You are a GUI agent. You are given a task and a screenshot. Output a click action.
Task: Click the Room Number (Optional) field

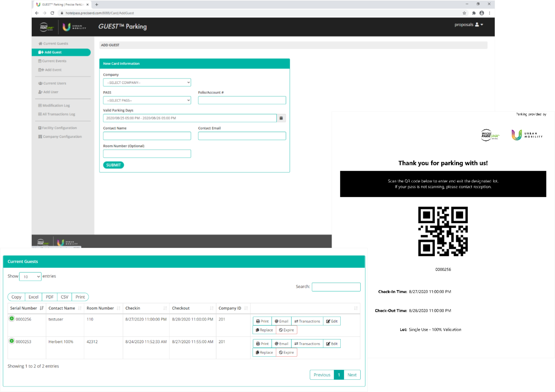point(147,153)
